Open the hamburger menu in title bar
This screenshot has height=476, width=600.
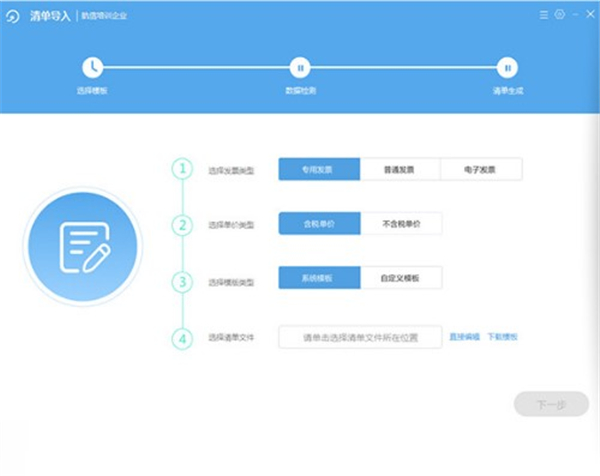point(544,15)
